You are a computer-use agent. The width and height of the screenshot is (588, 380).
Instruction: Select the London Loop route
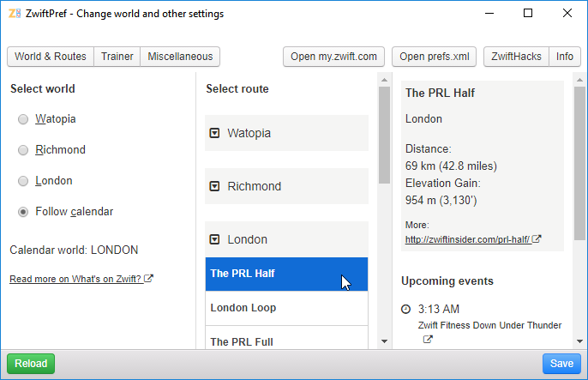[x=286, y=308]
